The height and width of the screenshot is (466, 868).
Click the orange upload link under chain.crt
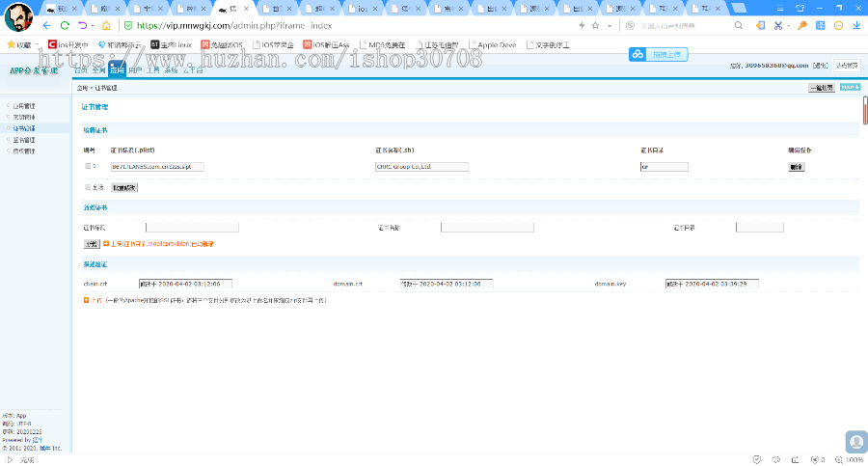[x=96, y=300]
